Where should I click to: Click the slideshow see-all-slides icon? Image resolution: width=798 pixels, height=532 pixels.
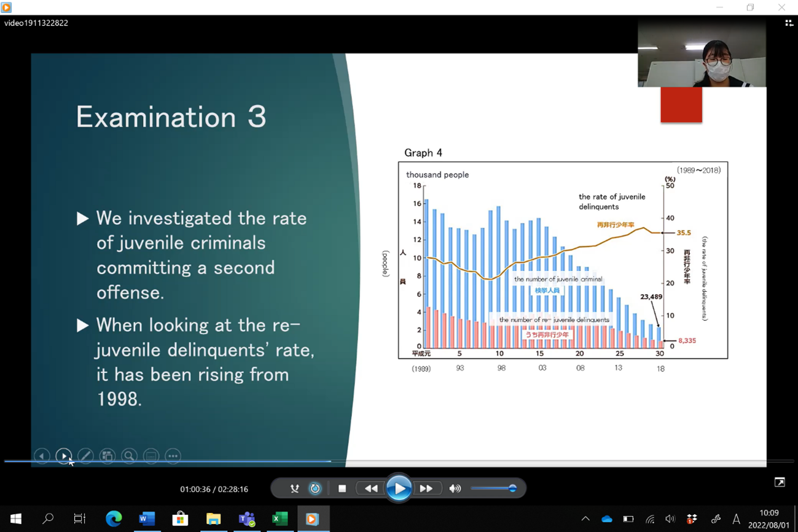[x=108, y=456]
